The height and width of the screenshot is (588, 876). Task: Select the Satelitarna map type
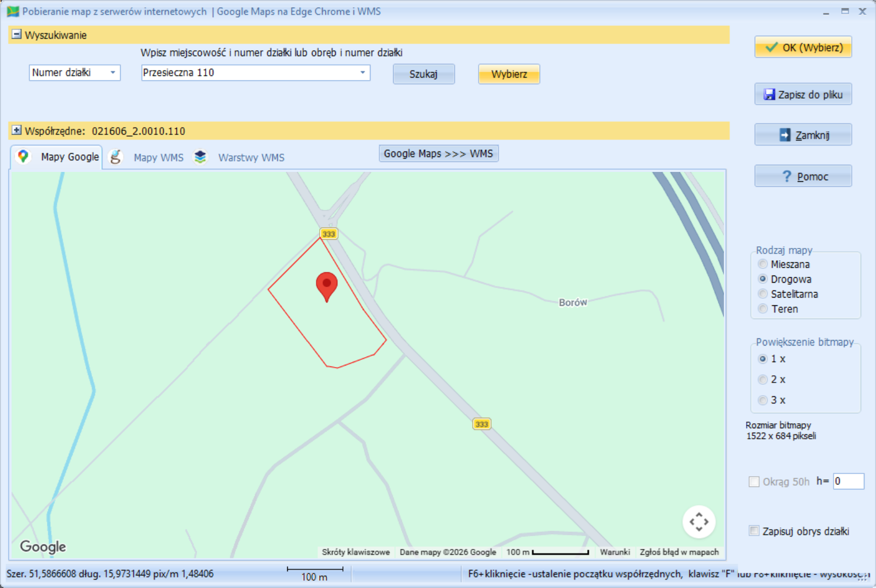point(763,294)
